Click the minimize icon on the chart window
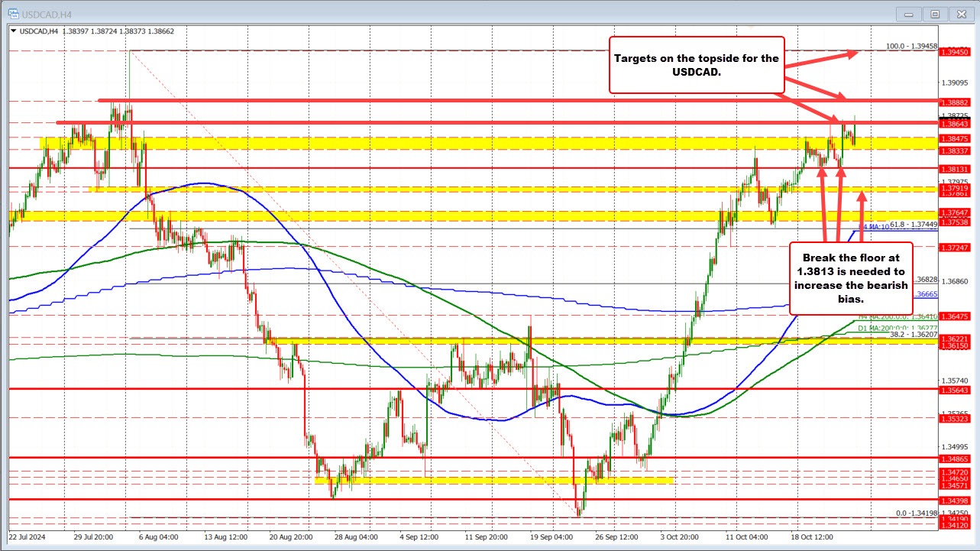Viewport: 980px width, 551px height. [x=908, y=13]
